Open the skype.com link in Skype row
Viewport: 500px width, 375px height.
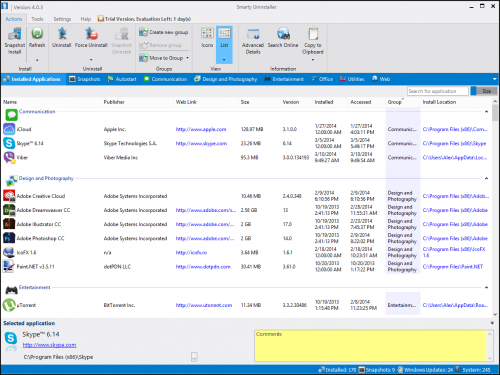(201, 143)
